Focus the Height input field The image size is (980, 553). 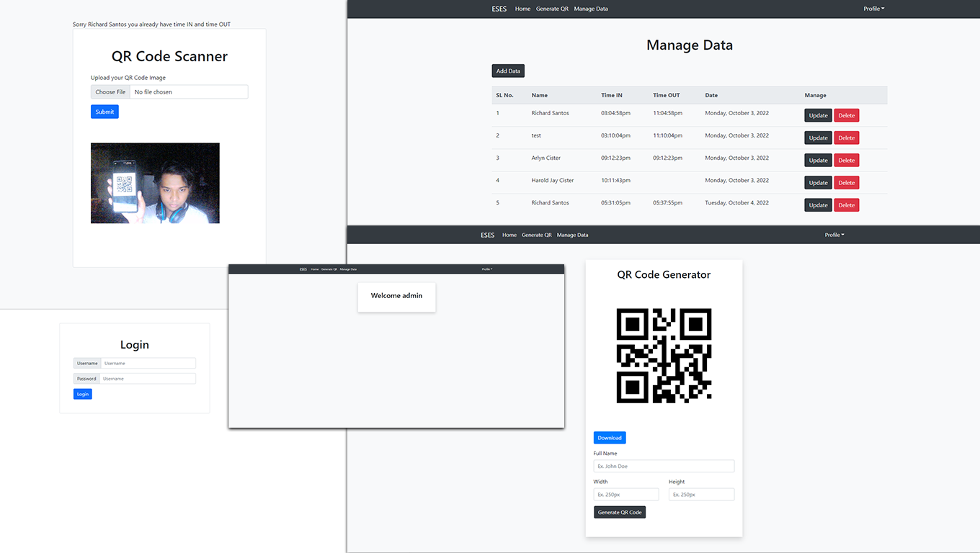701,495
